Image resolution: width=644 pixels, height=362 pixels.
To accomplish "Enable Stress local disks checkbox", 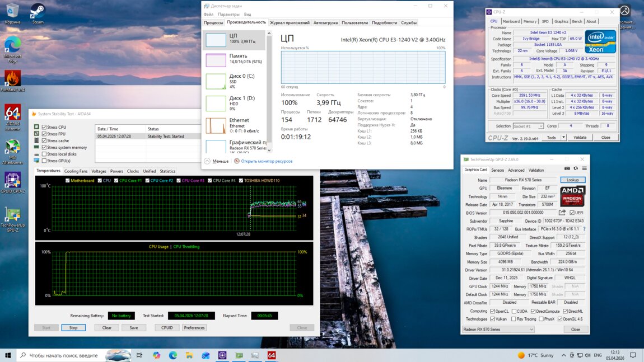I will (x=44, y=154).
